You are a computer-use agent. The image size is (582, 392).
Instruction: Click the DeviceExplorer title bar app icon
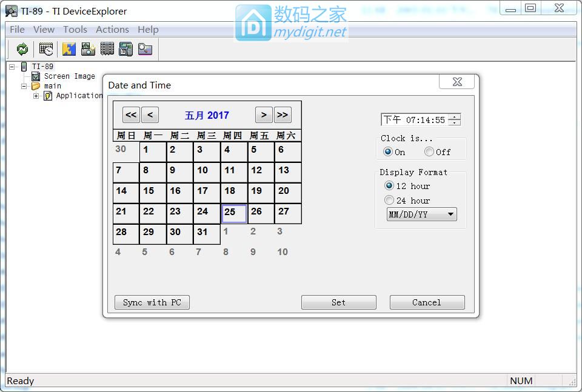11,11
